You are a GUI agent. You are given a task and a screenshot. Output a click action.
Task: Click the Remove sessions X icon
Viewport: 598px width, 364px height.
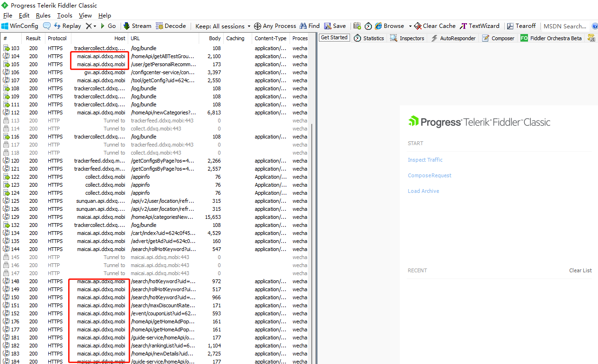[x=88, y=26]
